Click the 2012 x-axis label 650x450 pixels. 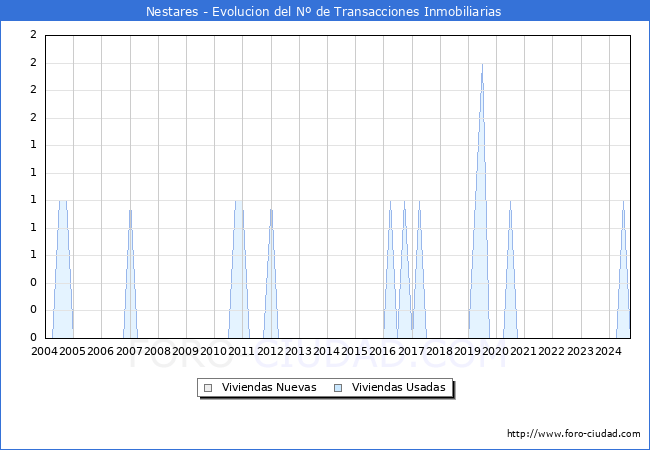(270, 351)
